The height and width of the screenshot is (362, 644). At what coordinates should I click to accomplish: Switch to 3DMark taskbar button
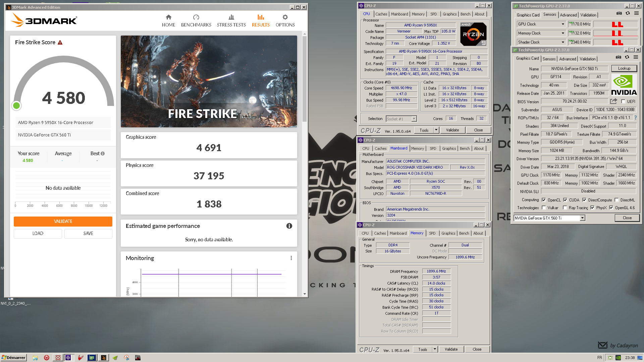point(104,358)
